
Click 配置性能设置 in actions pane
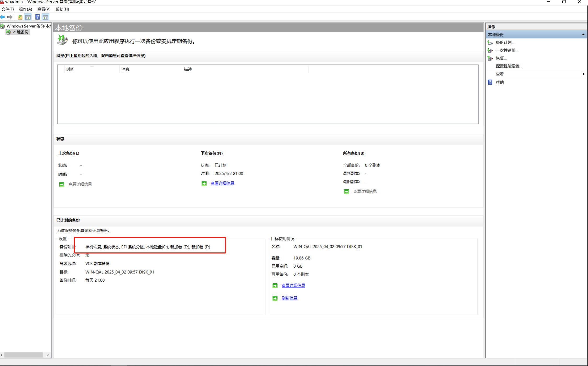[509, 66]
